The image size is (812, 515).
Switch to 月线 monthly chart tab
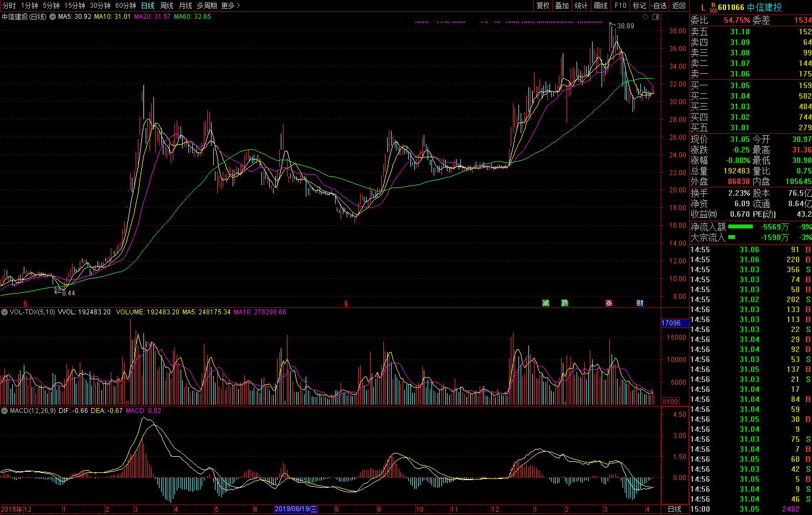tap(185, 6)
